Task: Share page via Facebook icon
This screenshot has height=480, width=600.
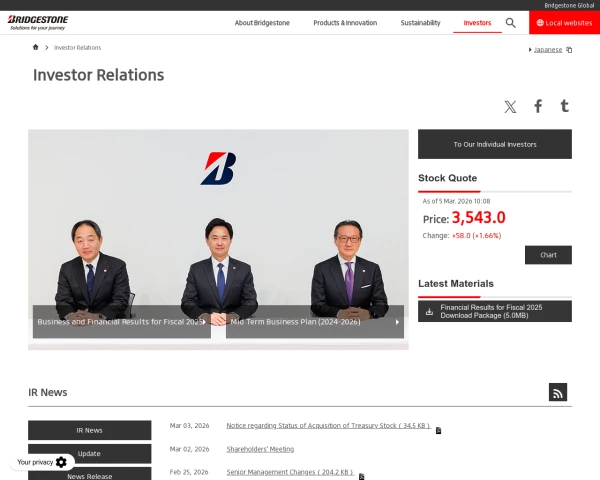Action: pos(538,106)
